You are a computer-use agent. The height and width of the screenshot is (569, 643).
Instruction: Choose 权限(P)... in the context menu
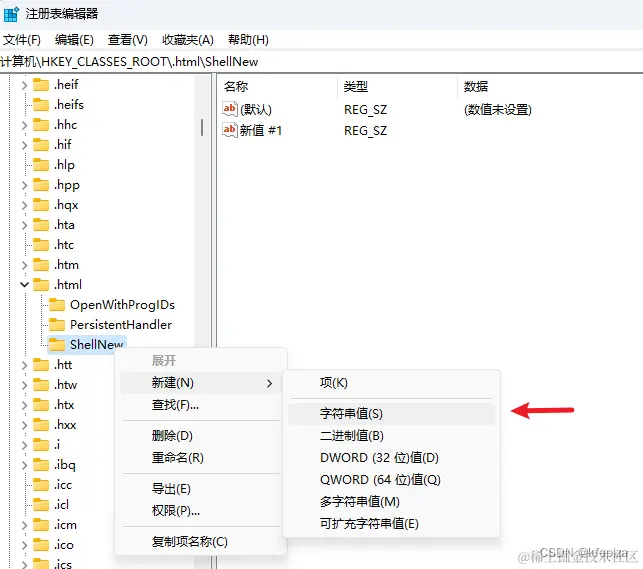(x=201, y=511)
